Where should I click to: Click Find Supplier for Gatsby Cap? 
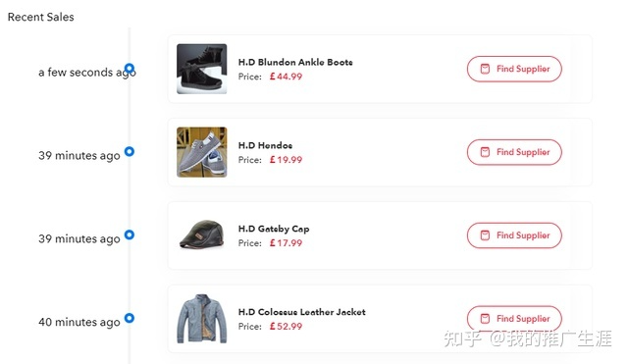[x=514, y=235]
